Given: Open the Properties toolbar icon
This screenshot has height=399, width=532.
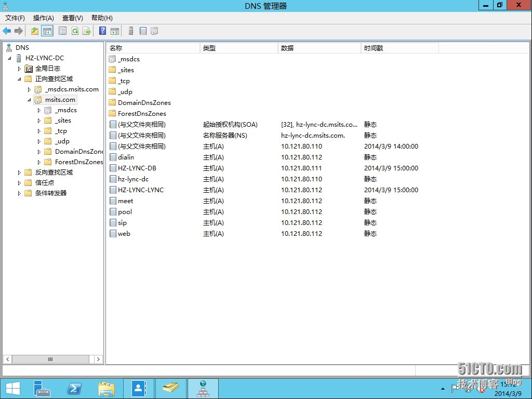Looking at the screenshot, I should click(x=62, y=31).
